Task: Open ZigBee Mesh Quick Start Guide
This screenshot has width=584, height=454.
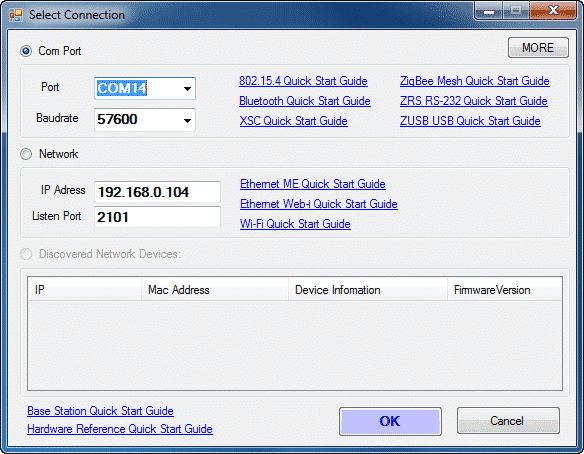Action: (x=474, y=81)
